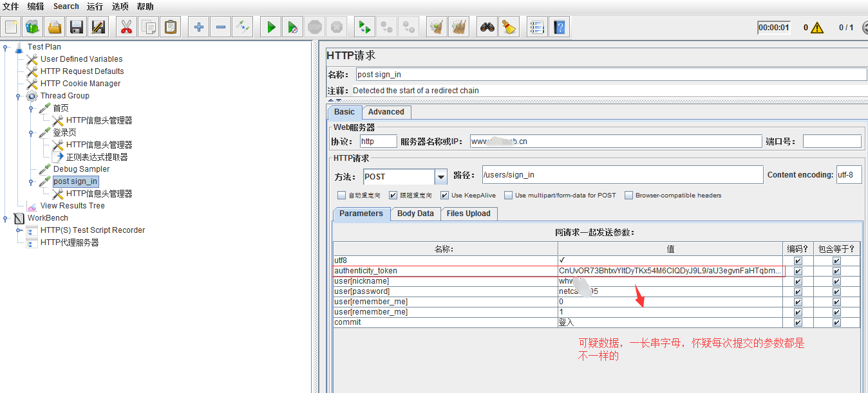This screenshot has width=868, height=393.
Task: Open the 运行 menu
Action: (95, 6)
